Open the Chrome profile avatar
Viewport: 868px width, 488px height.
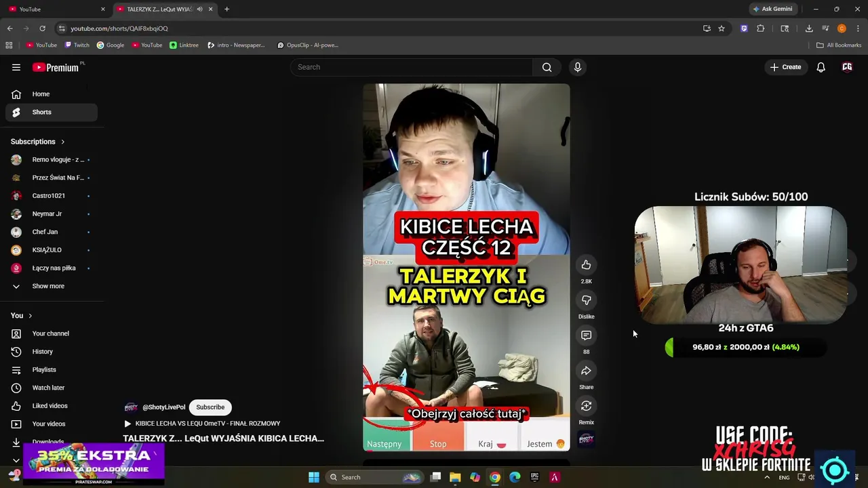tap(842, 28)
